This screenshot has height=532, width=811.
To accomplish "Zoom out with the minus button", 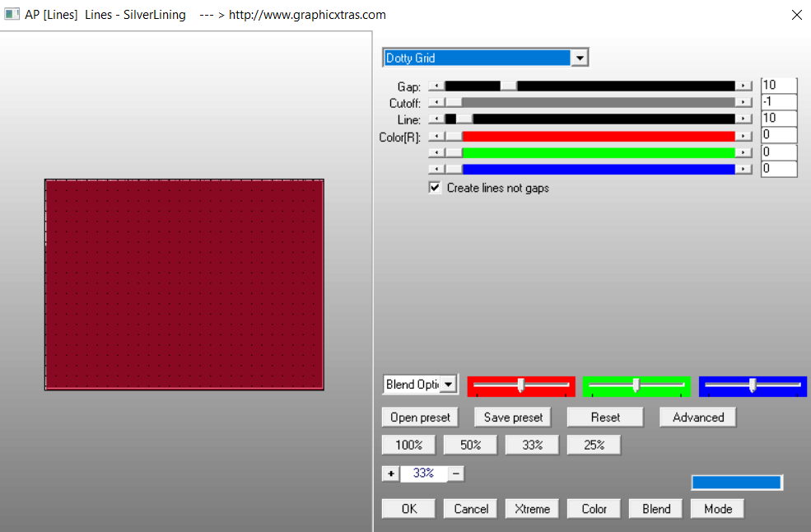I will click(455, 474).
